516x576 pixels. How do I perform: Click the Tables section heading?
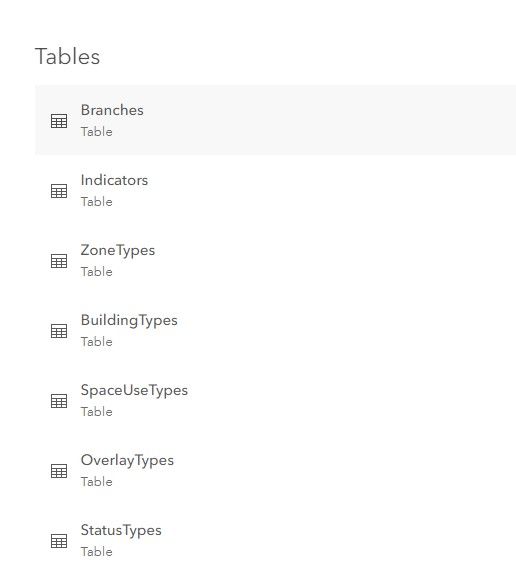(67, 57)
